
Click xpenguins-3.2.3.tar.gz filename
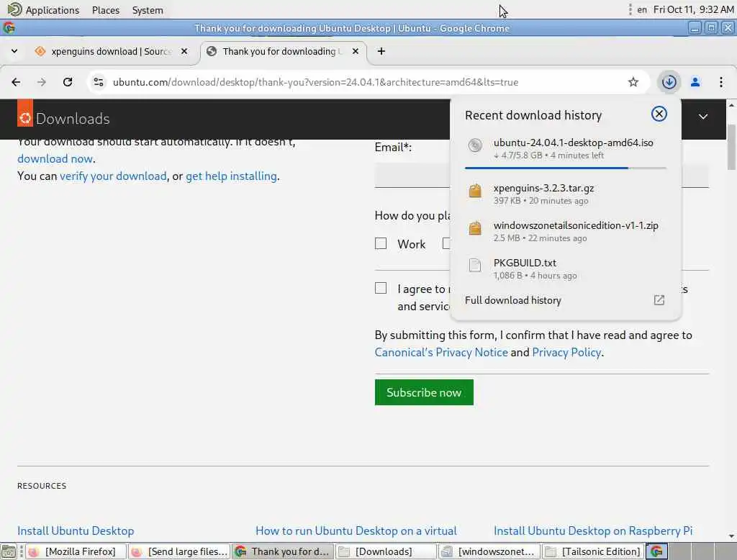543,188
